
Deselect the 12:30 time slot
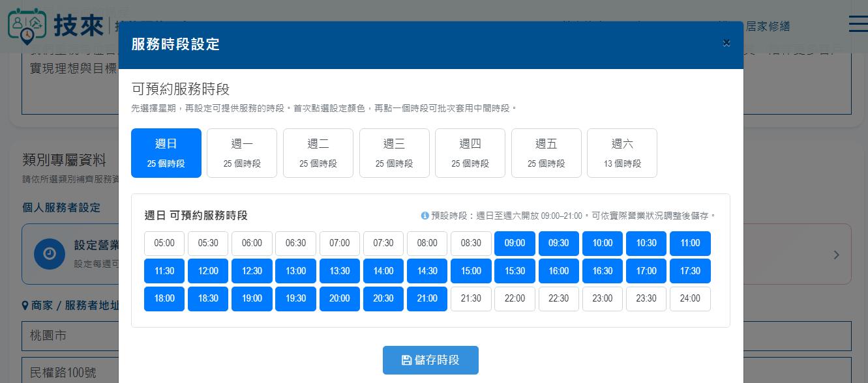[x=252, y=271]
